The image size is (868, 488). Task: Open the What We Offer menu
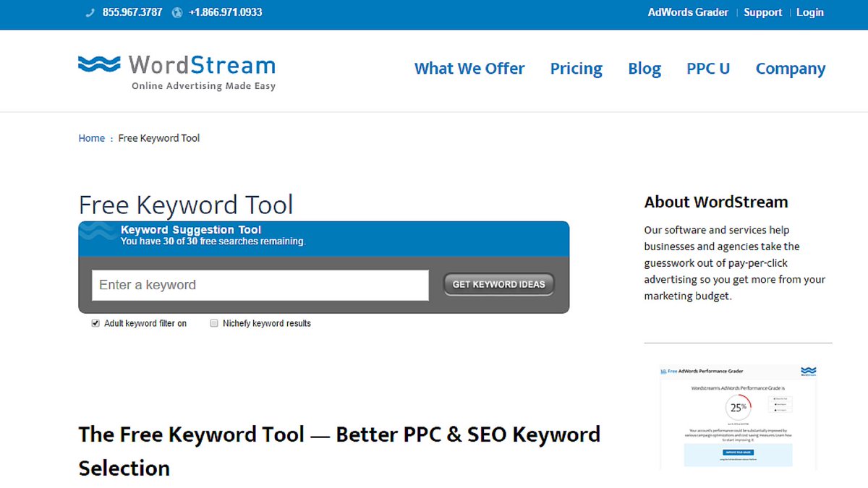point(469,68)
